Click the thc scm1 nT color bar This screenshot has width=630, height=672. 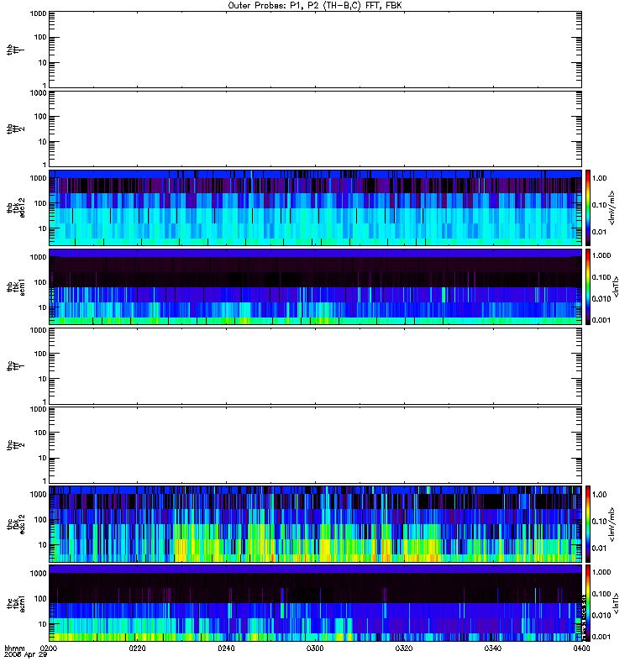click(588, 603)
